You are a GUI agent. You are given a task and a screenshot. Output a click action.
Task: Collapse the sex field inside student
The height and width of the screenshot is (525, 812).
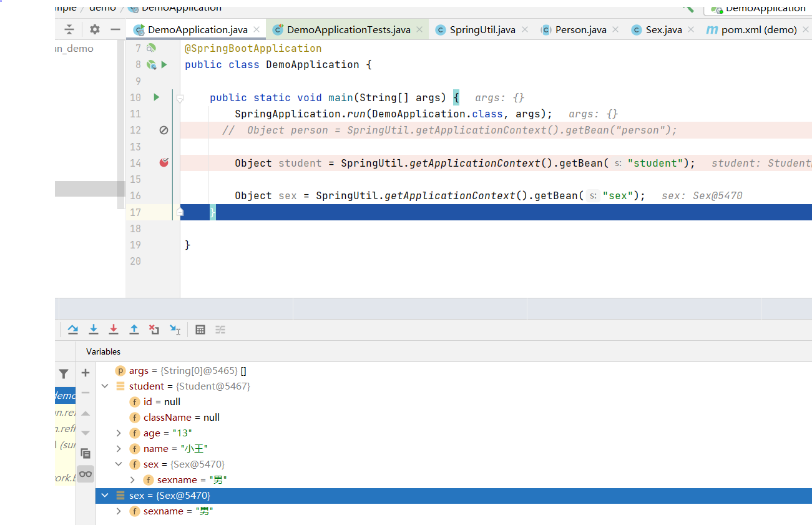point(119,464)
